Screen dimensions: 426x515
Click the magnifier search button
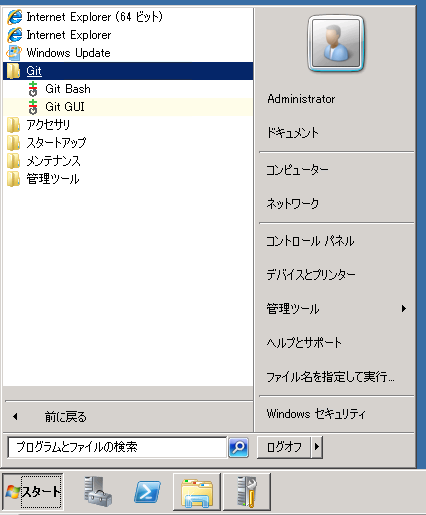point(238,447)
